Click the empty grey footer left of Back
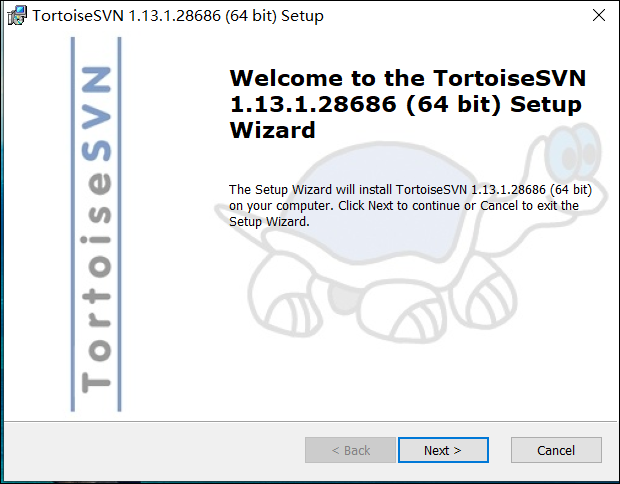 pos(154,451)
